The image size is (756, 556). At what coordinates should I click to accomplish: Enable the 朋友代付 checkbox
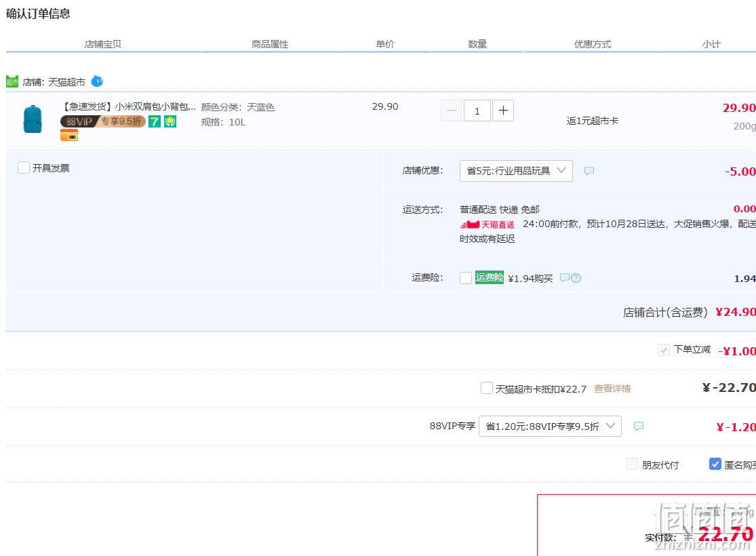pyautogui.click(x=632, y=464)
